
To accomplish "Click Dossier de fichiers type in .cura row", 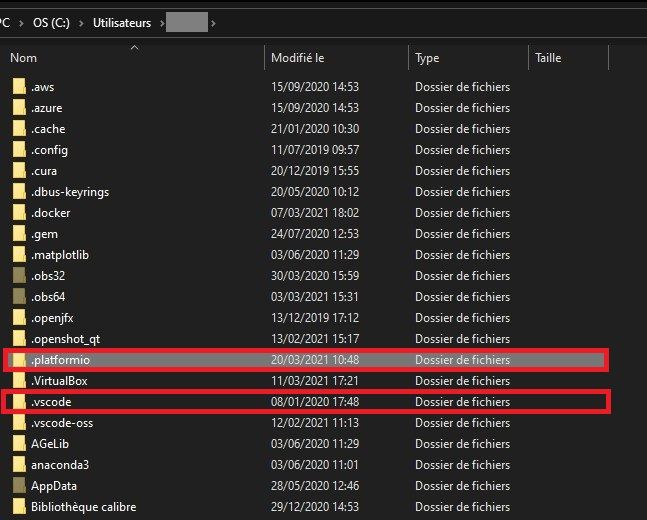I will click(x=463, y=171).
